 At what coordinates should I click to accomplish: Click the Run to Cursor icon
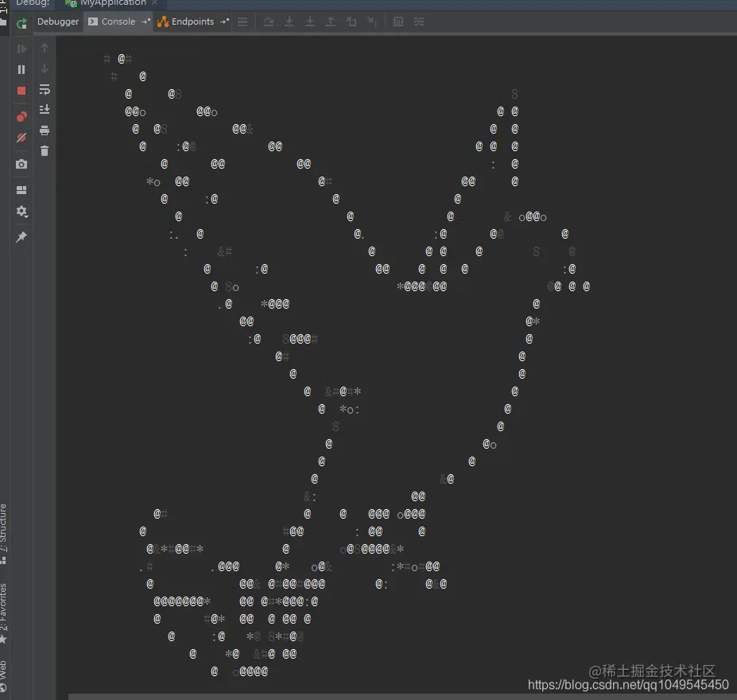(372, 21)
